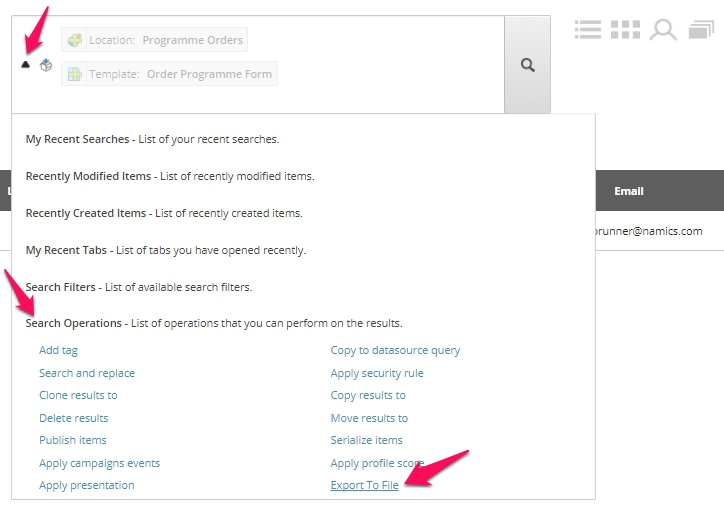Select Recently Created Items entry
Image resolution: width=724 pixels, height=525 pixels.
pyautogui.click(x=86, y=213)
